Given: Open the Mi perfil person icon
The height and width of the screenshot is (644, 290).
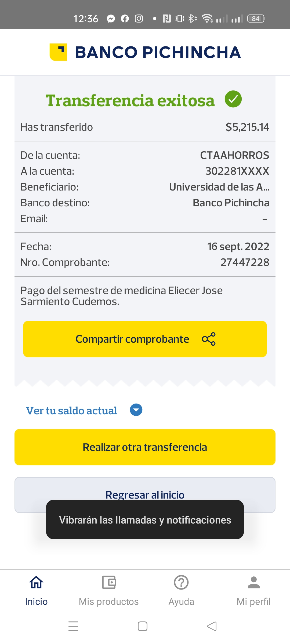Looking at the screenshot, I should [253, 582].
